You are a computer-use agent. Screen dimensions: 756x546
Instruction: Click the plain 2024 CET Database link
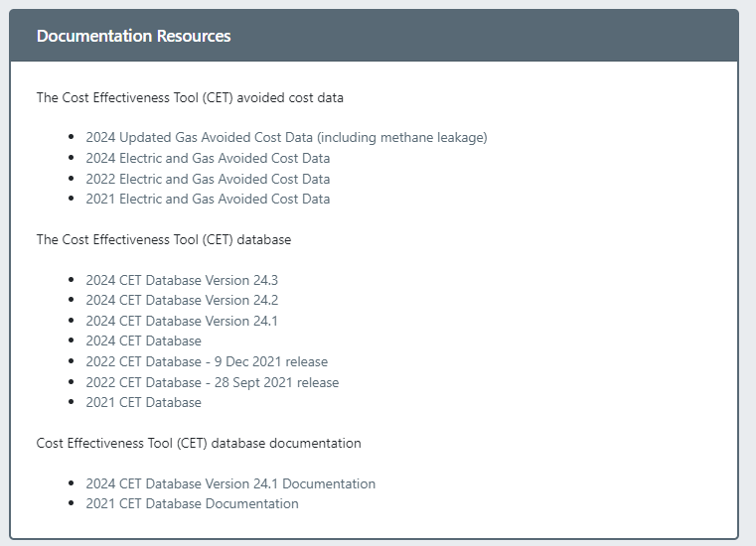143,341
